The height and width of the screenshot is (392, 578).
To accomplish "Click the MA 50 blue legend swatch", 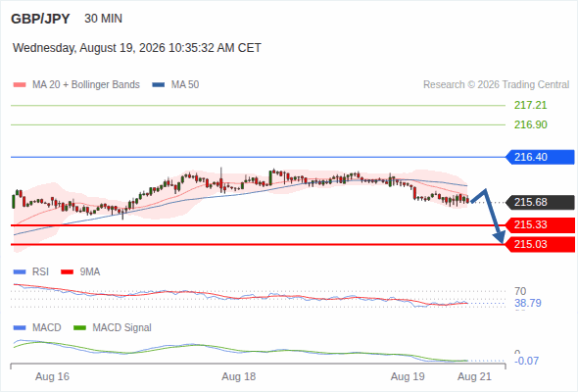I will click(159, 85).
